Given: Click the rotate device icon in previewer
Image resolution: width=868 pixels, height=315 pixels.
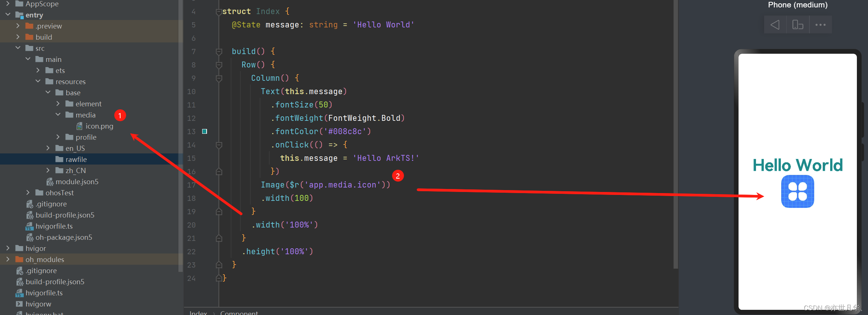Looking at the screenshot, I should pyautogui.click(x=798, y=25).
